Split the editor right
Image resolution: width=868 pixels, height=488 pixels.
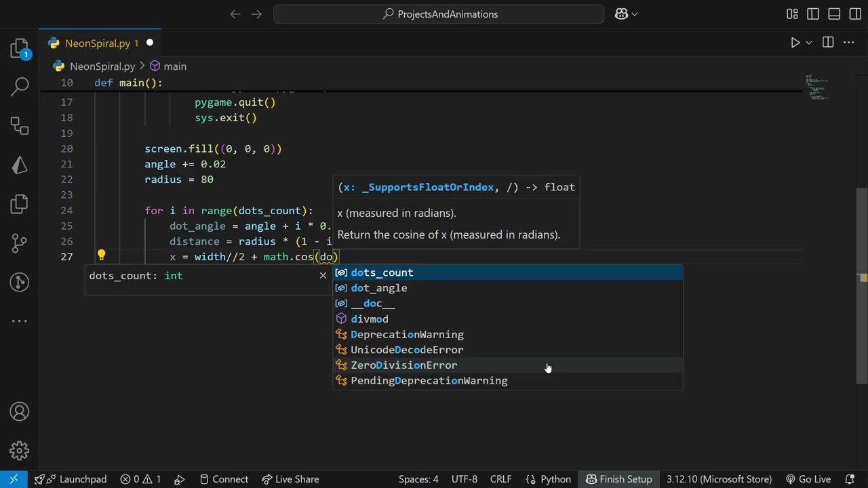pos(828,43)
